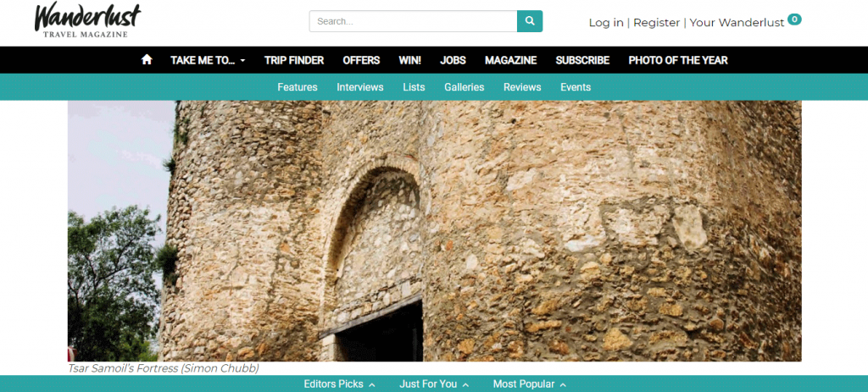The height and width of the screenshot is (392, 868).
Task: Open the Your Wanderlust link
Action: point(737,23)
